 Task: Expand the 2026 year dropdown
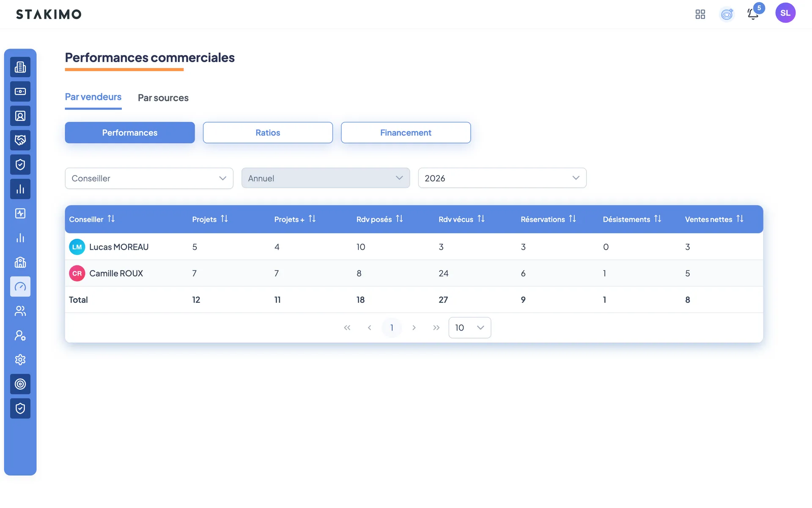(502, 178)
